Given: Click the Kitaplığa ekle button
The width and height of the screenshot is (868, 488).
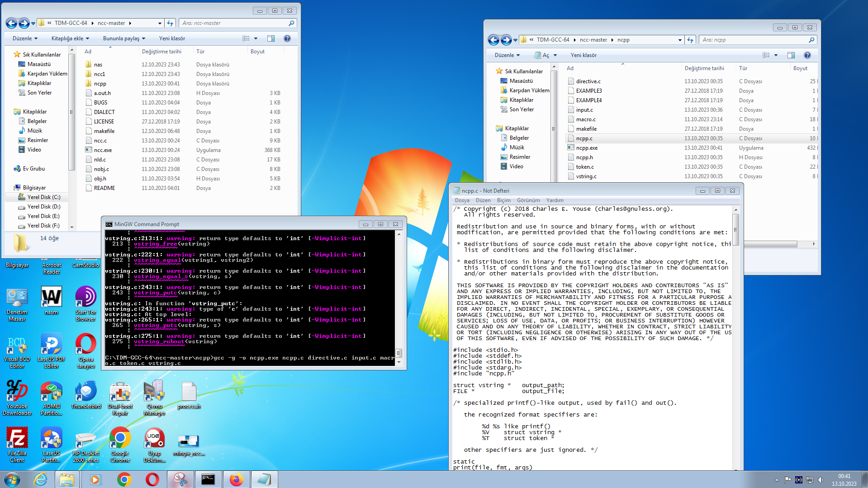Looking at the screenshot, I should click(x=70, y=38).
